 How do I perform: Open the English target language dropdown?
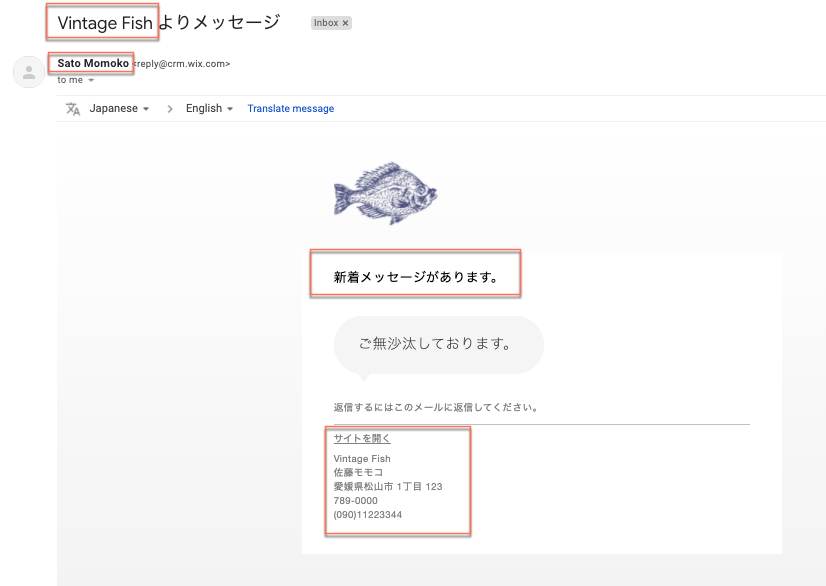point(209,109)
